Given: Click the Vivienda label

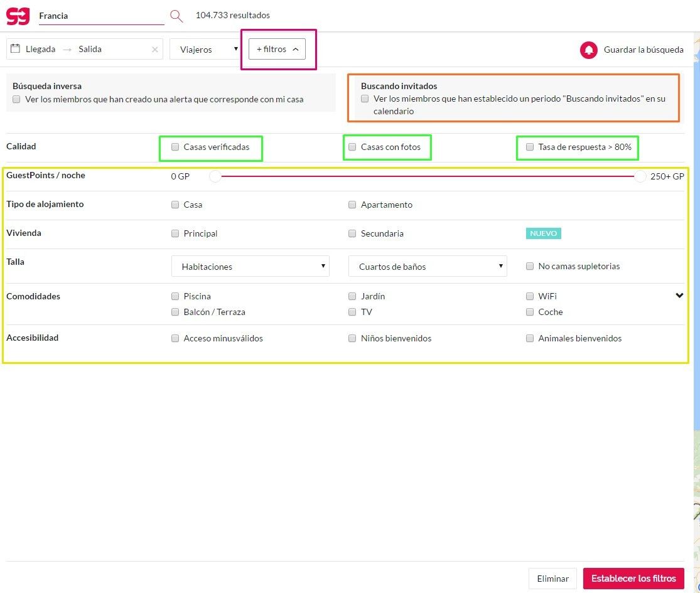Looking at the screenshot, I should tap(24, 233).
